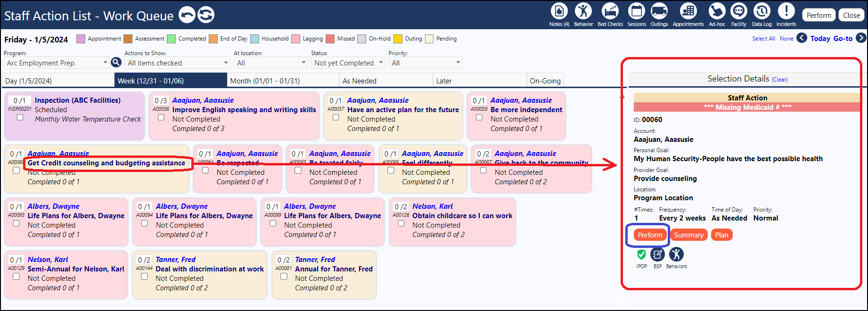Viewport: 868px width, 311px height.
Task: Click the Plan button
Action: coord(721,235)
